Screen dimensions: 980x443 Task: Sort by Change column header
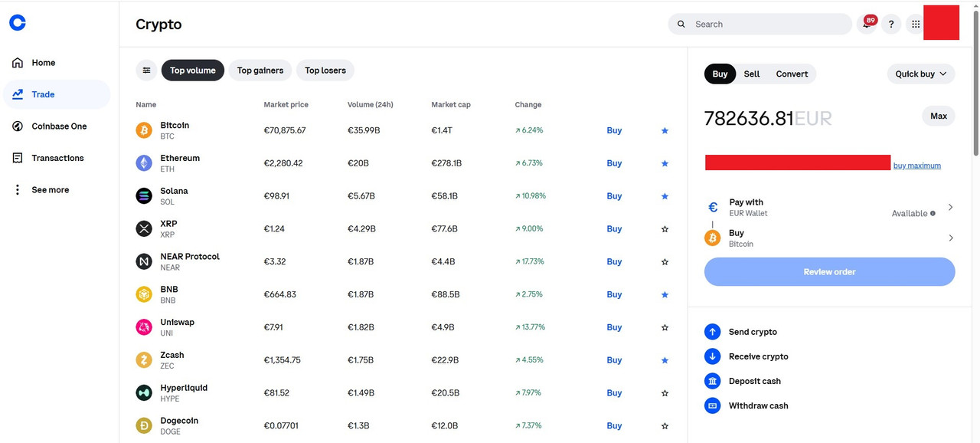pyautogui.click(x=528, y=105)
